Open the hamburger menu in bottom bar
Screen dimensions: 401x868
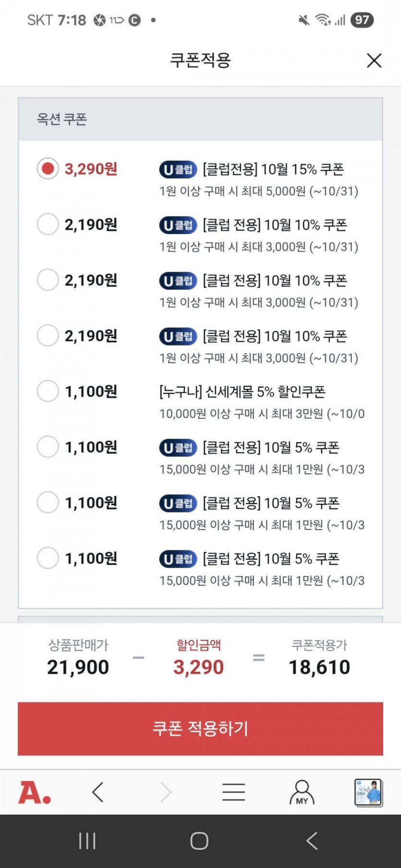coord(234,792)
